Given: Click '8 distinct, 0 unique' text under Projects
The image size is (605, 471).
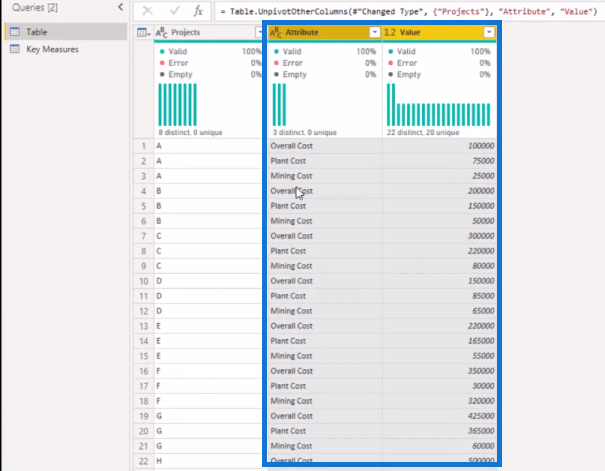Looking at the screenshot, I should click(190, 133).
